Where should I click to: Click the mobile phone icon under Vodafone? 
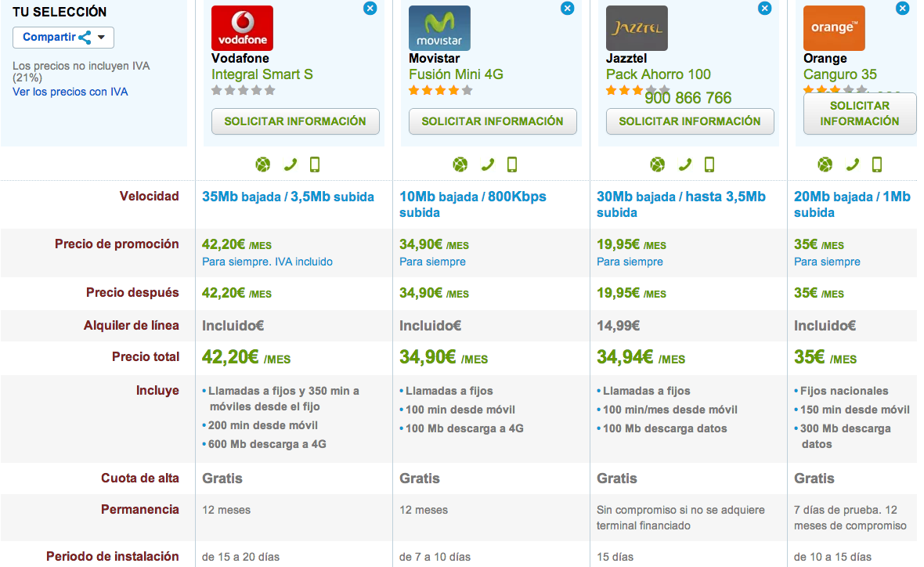click(x=315, y=164)
